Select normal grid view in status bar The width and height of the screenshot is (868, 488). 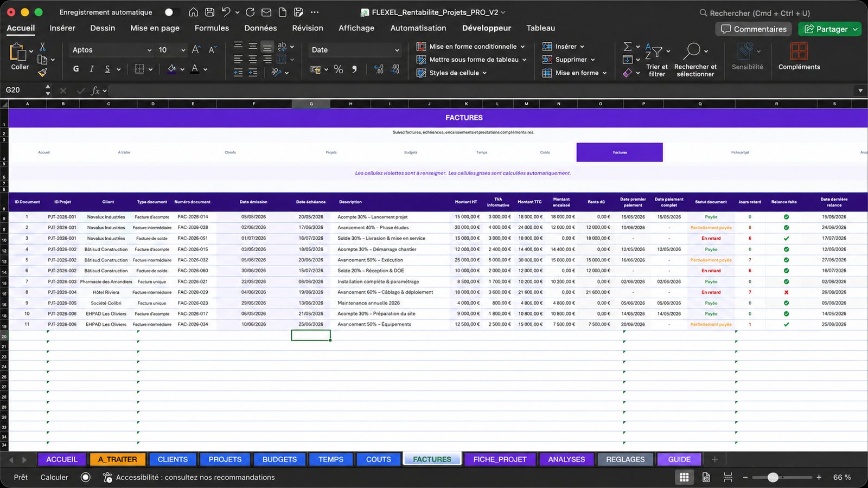click(x=684, y=477)
